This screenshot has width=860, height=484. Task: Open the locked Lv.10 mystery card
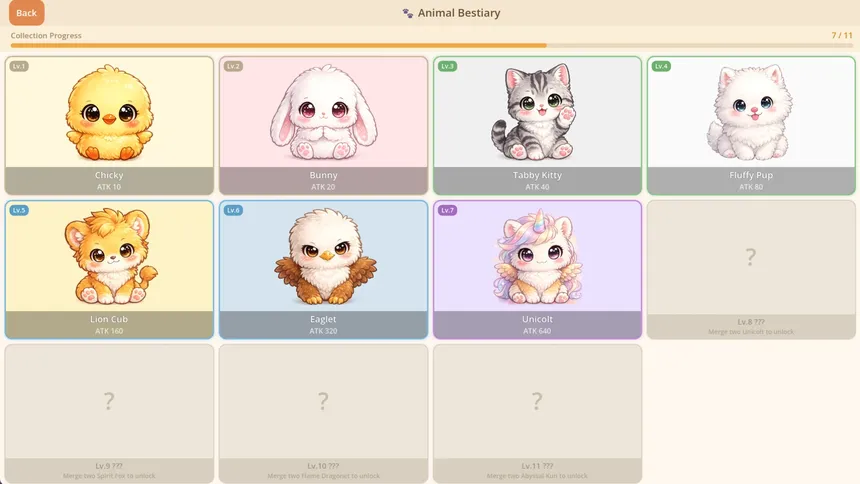(323, 414)
